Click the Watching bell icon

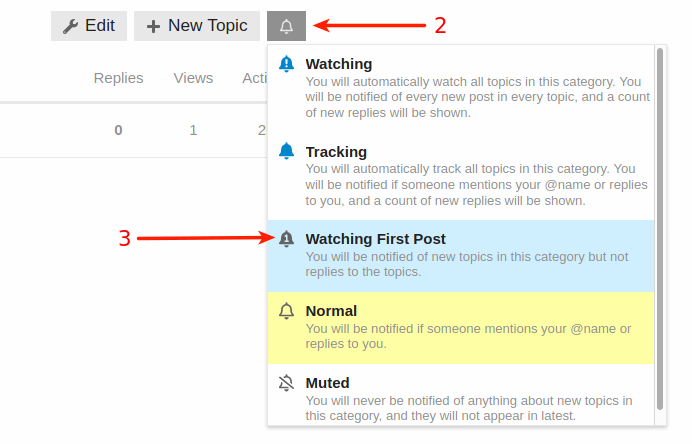point(286,64)
